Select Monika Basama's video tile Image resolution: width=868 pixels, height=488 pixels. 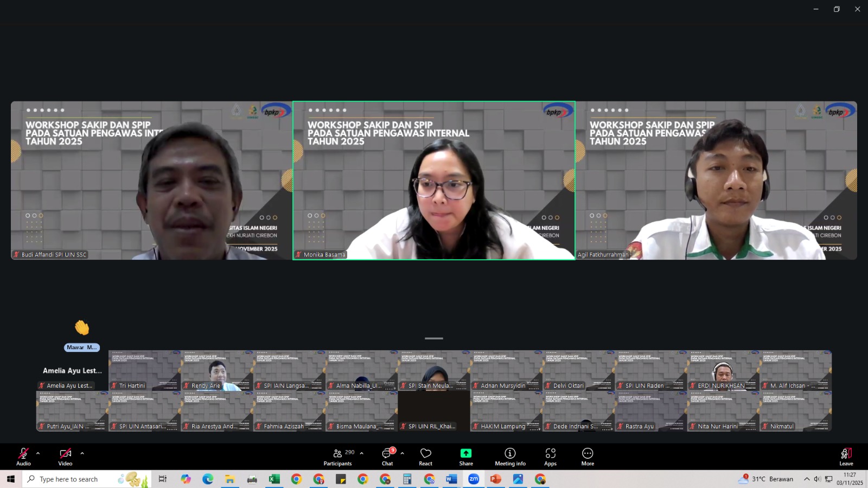tap(433, 181)
